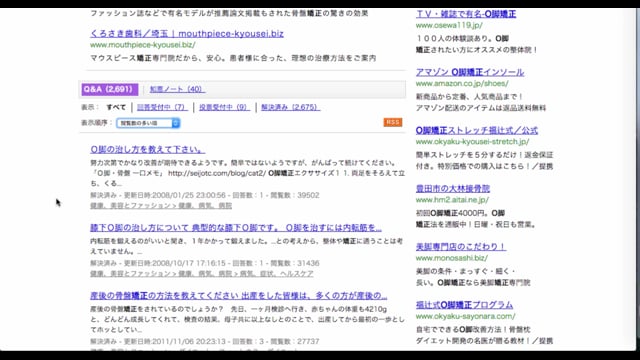
Task: Click the www.amazon.co.jp/shoes/ URL text
Action: coord(462,83)
